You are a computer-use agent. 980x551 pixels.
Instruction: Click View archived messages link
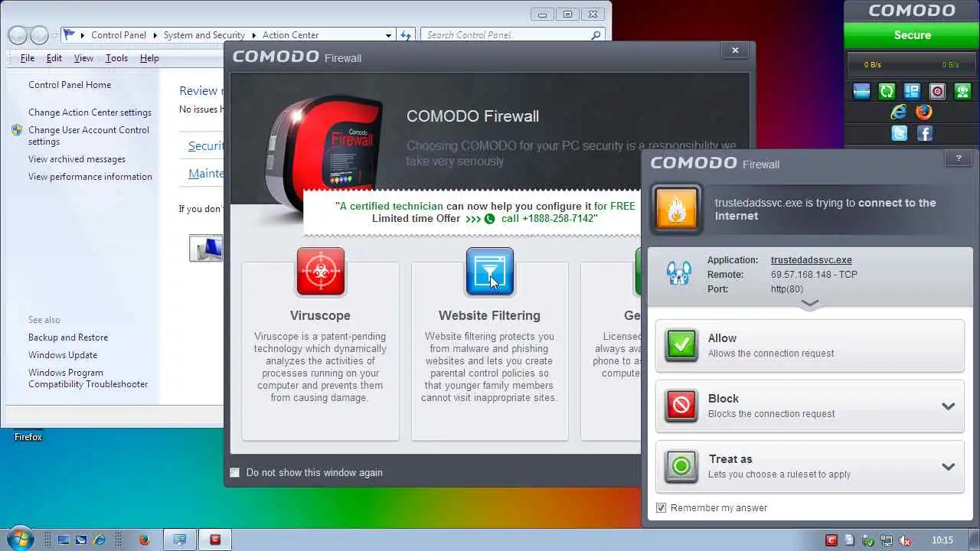77,159
